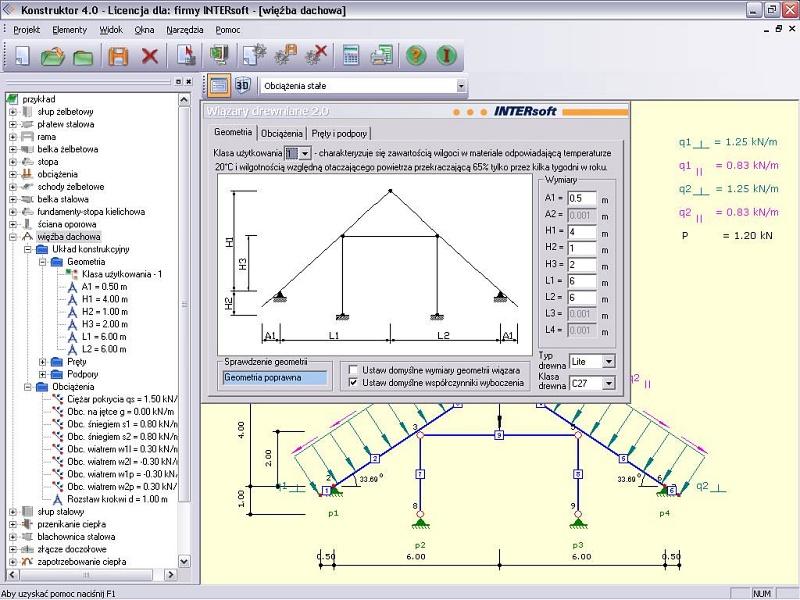Collapse the Obciążenia folder under więźba dachowa

(x=28, y=387)
